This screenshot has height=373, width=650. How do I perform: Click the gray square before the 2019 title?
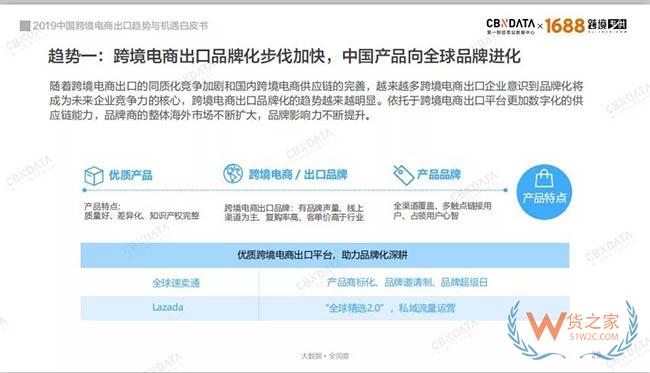click(25, 26)
